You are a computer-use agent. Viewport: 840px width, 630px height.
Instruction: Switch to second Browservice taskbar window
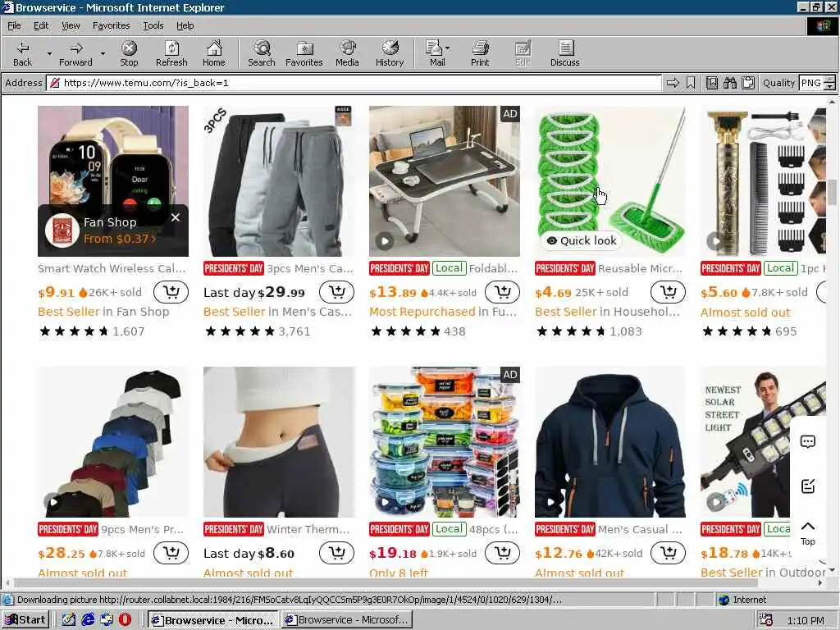(x=347, y=620)
